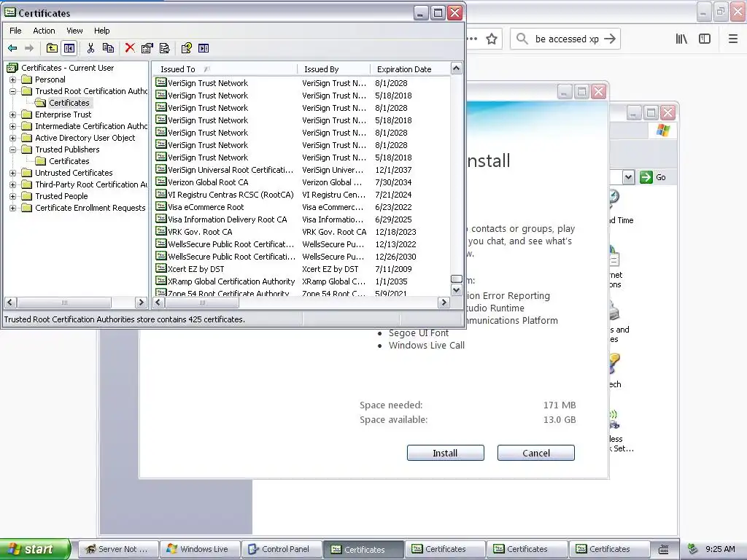
Task: Click the Up one level toolbar icon
Action: (x=52, y=48)
